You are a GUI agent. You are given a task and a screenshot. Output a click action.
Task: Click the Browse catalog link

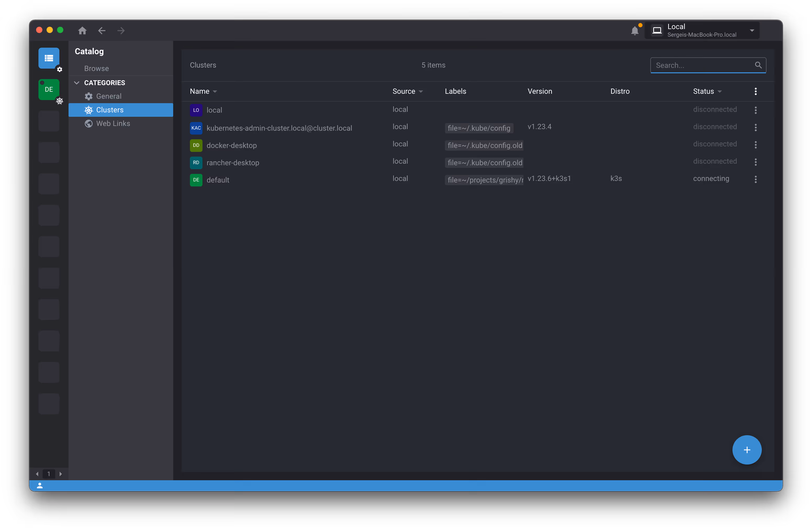97,68
